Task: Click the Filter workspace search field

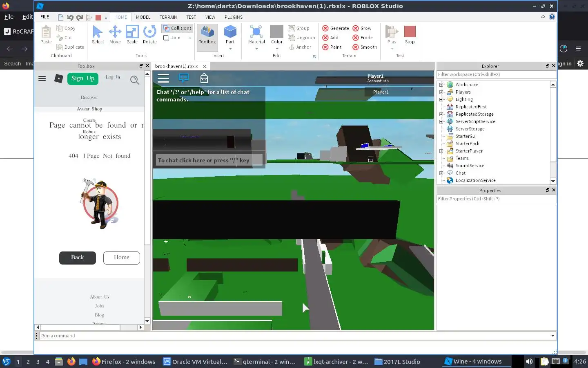Action: (x=497, y=74)
